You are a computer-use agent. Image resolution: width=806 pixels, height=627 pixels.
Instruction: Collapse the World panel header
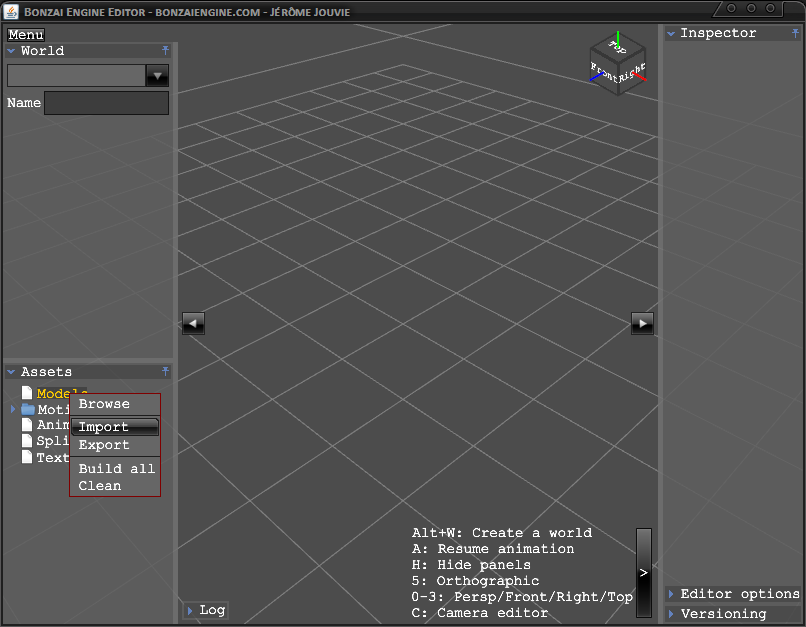(x=12, y=51)
